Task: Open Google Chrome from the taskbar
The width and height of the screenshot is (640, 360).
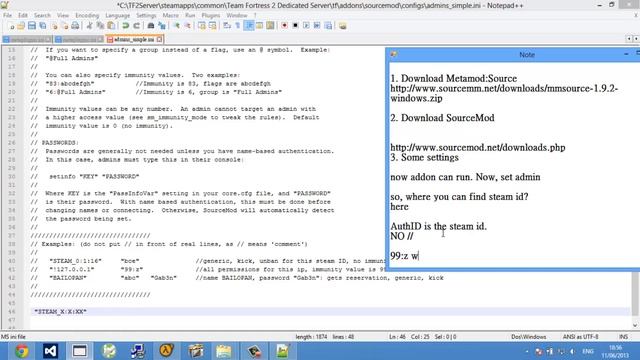Action: click(21, 351)
